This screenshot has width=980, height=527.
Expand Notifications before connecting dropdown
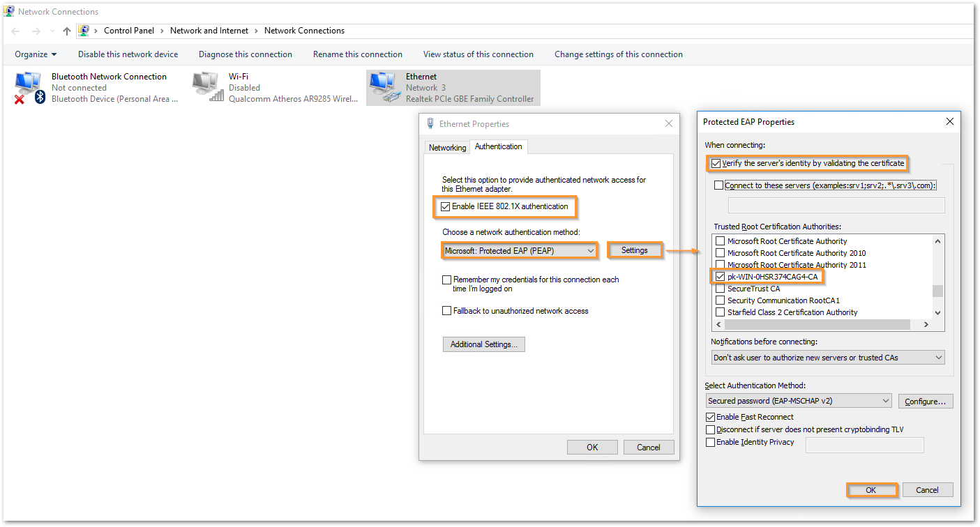click(x=828, y=358)
